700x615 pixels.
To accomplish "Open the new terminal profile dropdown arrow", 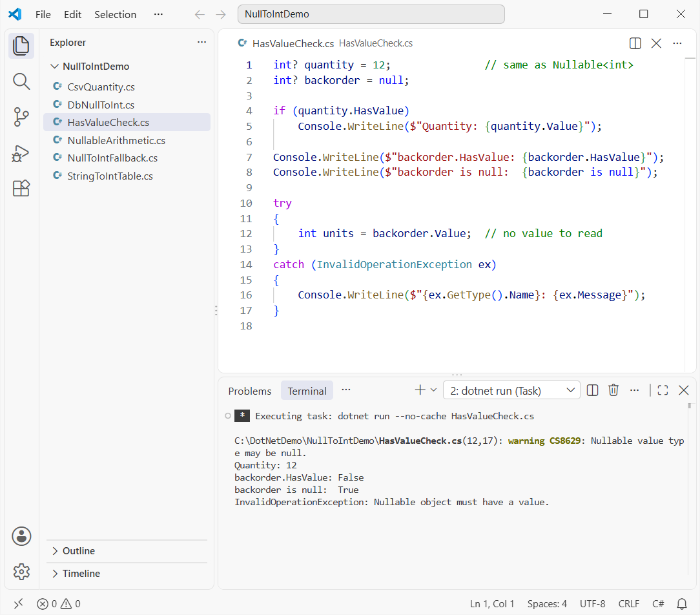I will point(433,390).
